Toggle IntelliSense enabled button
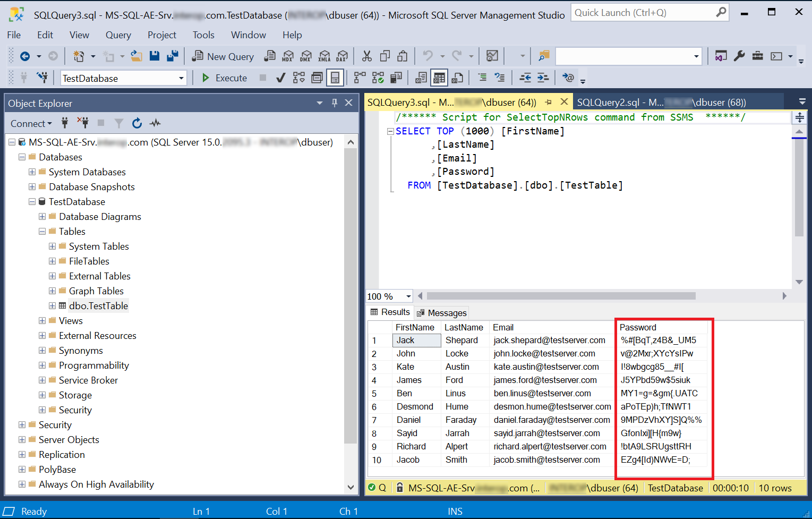 coord(335,78)
